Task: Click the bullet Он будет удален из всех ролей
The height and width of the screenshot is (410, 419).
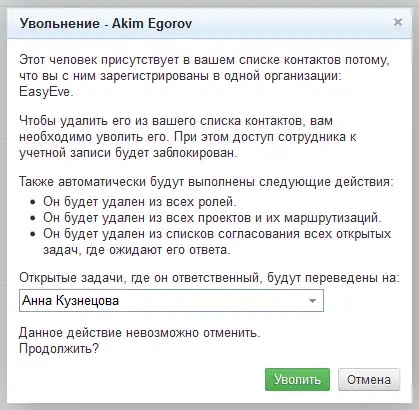Action: tap(140, 202)
